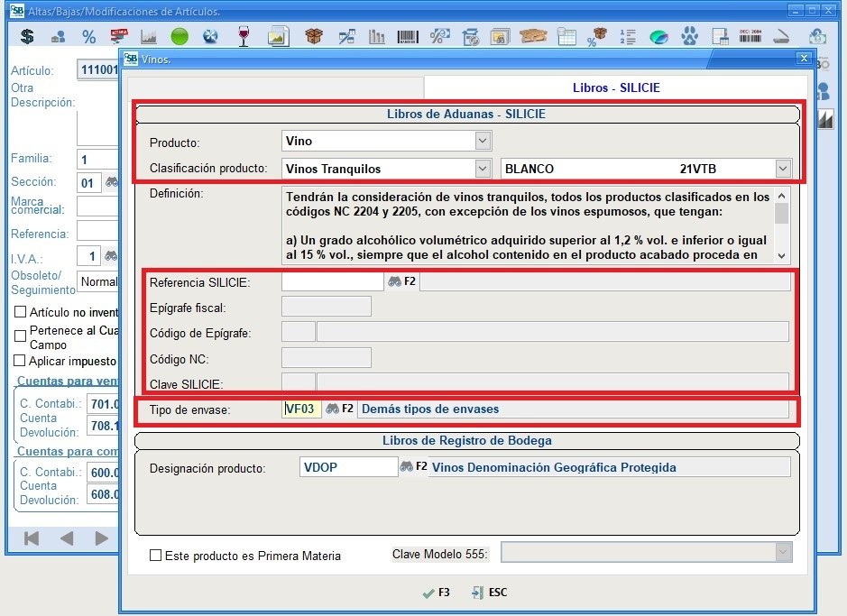
Task: Open the Producto dropdown showing Vino
Action: pos(483,141)
